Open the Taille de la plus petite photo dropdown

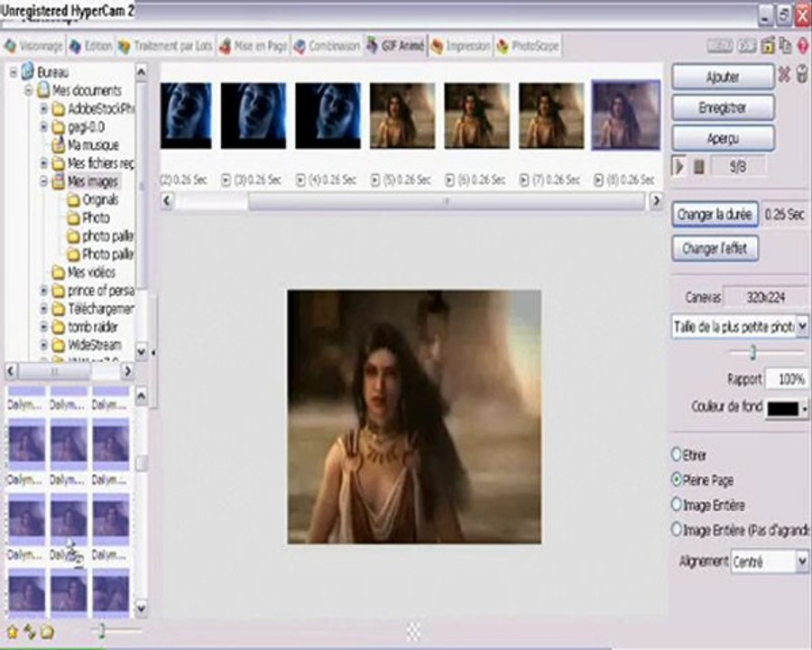[802, 327]
